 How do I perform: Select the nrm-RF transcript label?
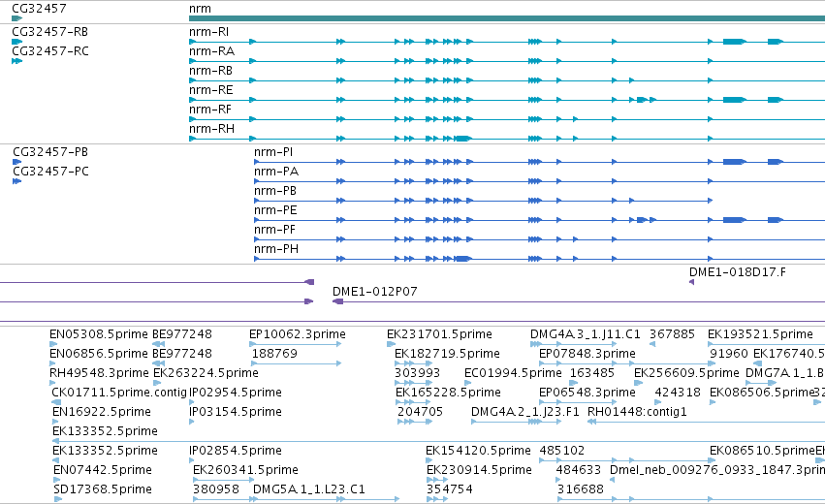pos(210,110)
